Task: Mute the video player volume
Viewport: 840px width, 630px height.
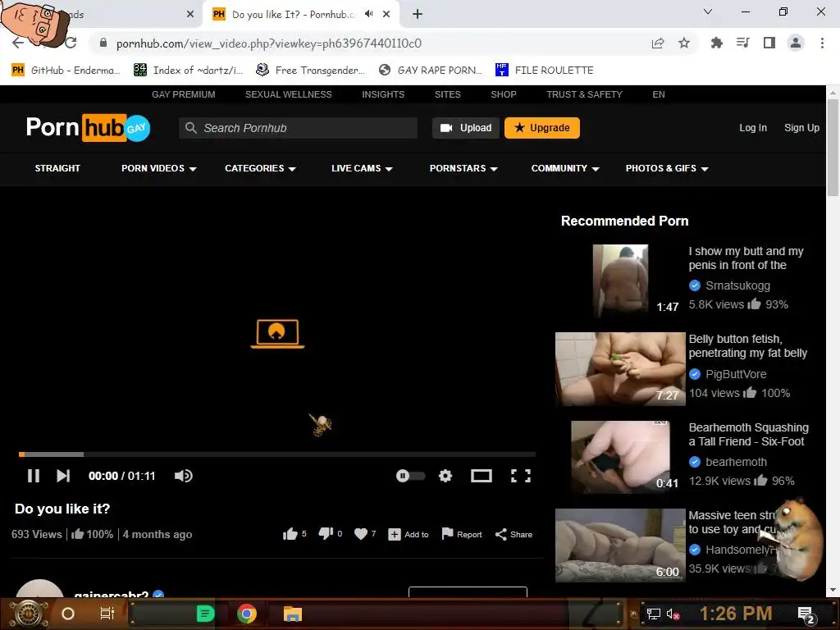Action: click(183, 476)
